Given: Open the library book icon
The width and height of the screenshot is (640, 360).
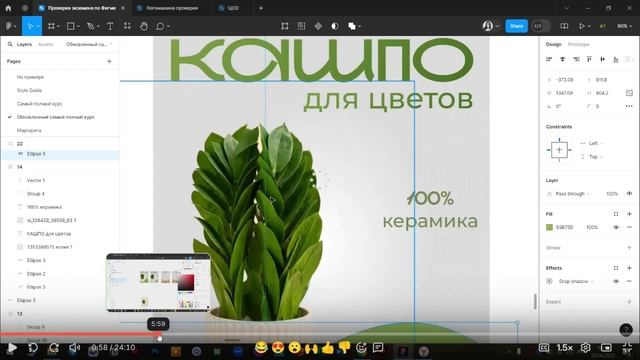Looking at the screenshot, I should (564, 26).
